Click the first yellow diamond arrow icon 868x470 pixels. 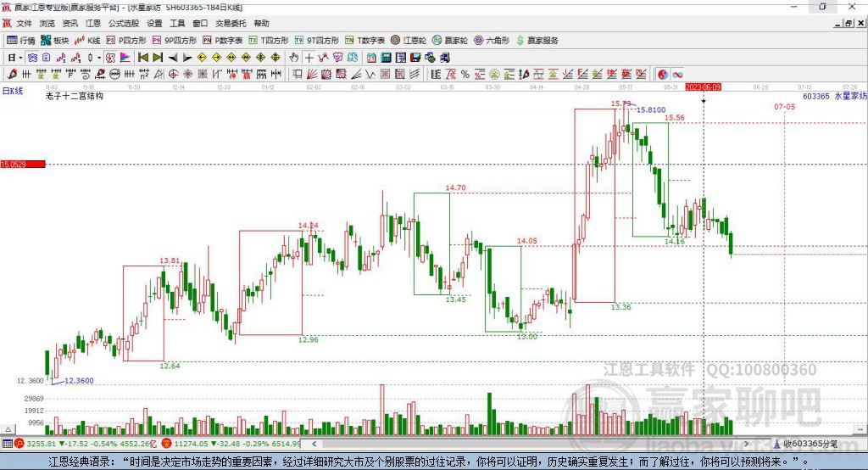pos(202,58)
